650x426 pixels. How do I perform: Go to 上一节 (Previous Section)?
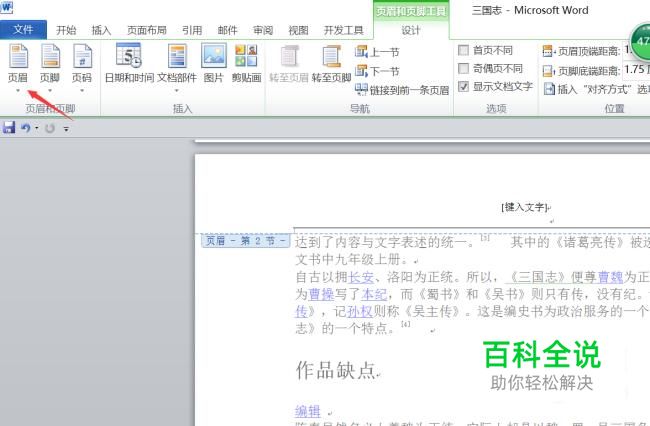tap(377, 52)
